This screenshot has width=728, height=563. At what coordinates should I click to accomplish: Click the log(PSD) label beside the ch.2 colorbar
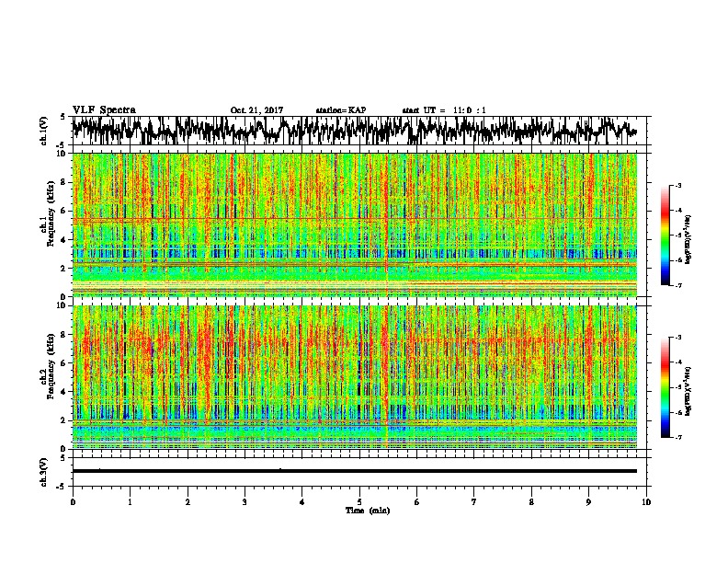point(688,391)
